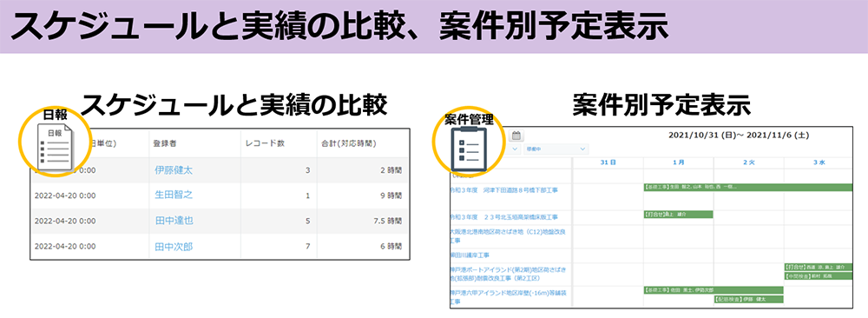
Task: Click record count 3 in 伊藤健太 row
Action: pos(308,170)
